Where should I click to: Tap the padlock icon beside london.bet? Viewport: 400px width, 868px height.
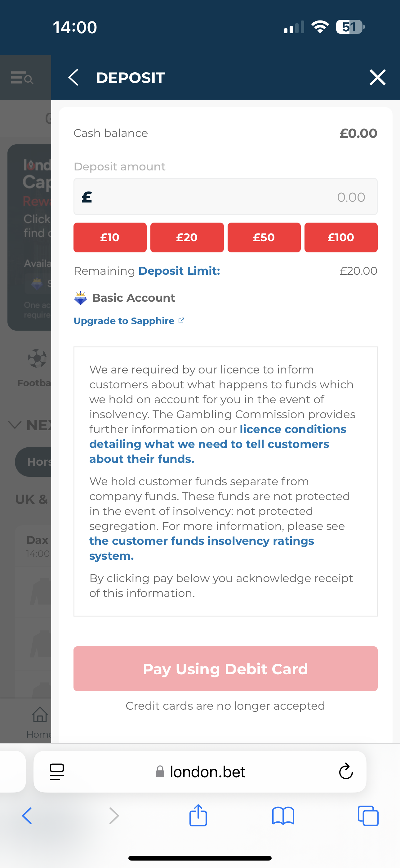coord(160,772)
